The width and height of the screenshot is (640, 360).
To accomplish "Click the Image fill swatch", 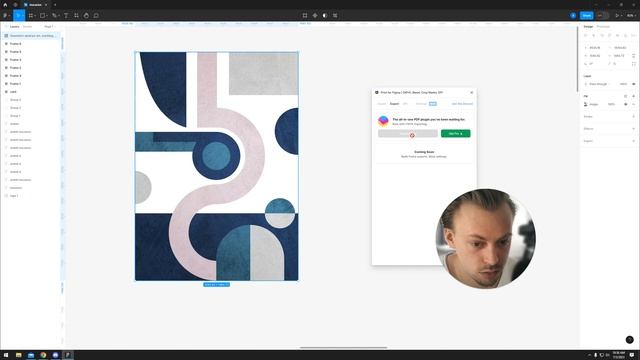I will 586,104.
